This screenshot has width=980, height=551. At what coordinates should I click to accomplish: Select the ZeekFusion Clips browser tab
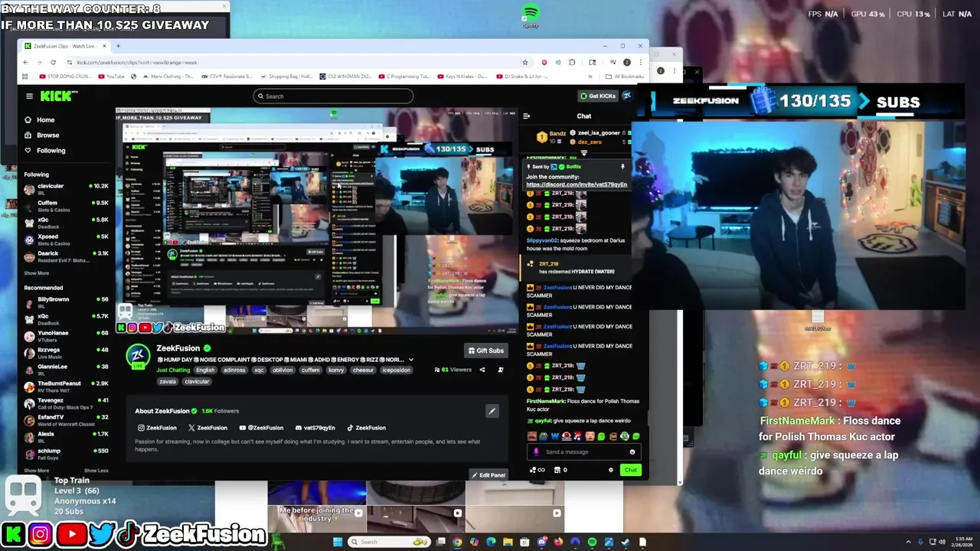(65, 46)
